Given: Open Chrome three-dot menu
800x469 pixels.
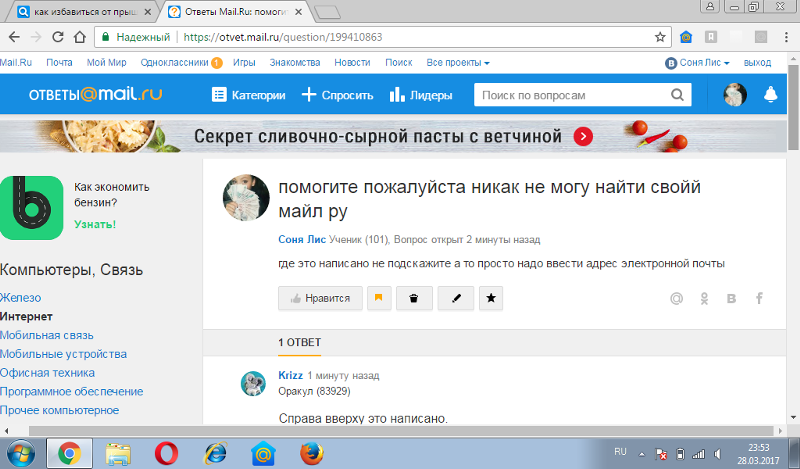Looking at the screenshot, I should pos(786,37).
